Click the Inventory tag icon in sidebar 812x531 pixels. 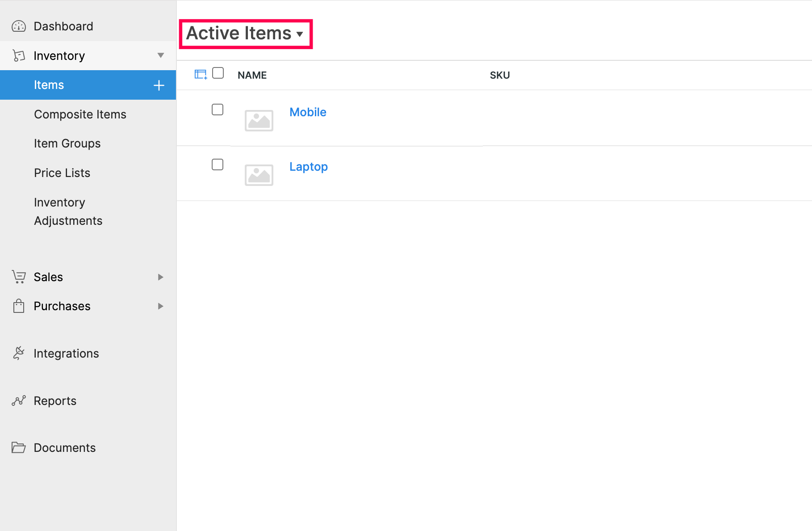[19, 55]
